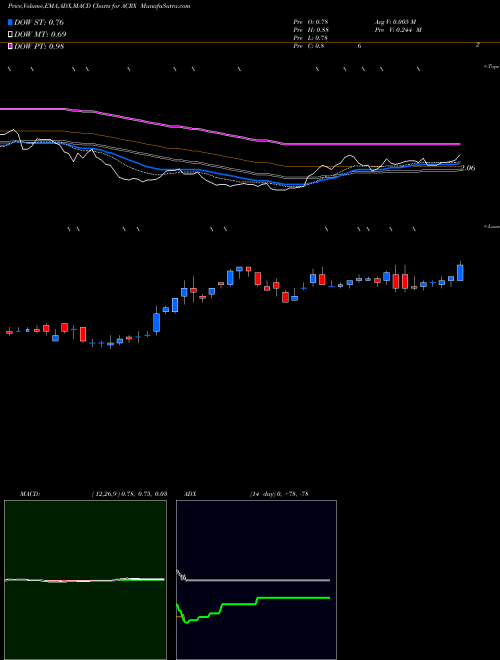Click the magenta DOW PT legend swatch

[11, 46]
